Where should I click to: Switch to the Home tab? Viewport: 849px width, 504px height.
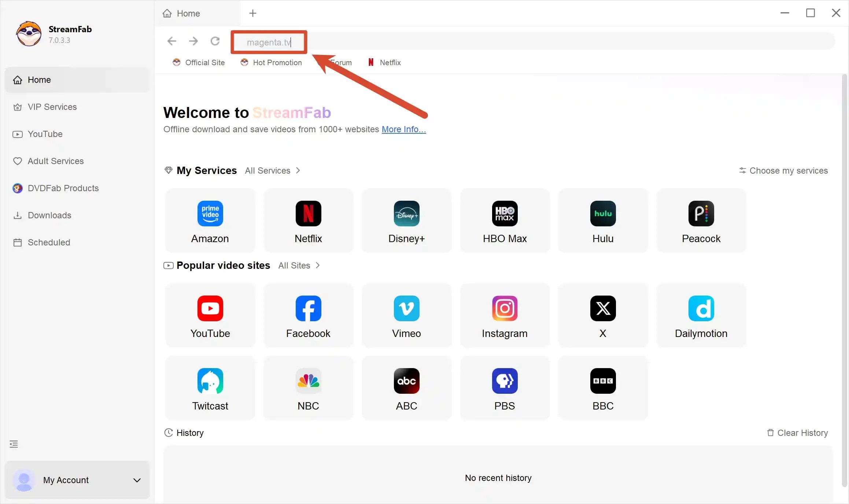197,14
